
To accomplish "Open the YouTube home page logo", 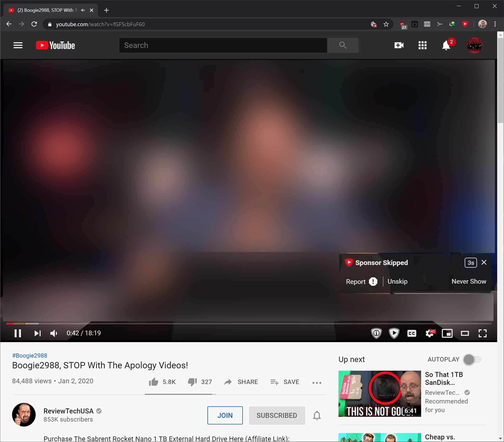I will pyautogui.click(x=55, y=45).
